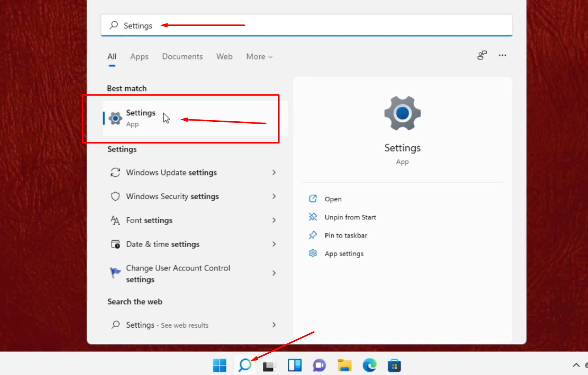Open File Explorer from the taskbar
The image size is (588, 375).
(345, 366)
